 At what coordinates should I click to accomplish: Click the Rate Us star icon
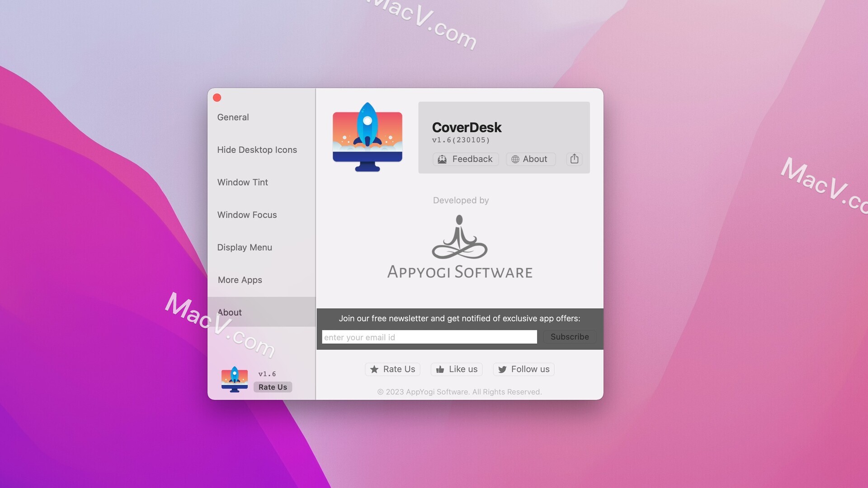pos(374,369)
